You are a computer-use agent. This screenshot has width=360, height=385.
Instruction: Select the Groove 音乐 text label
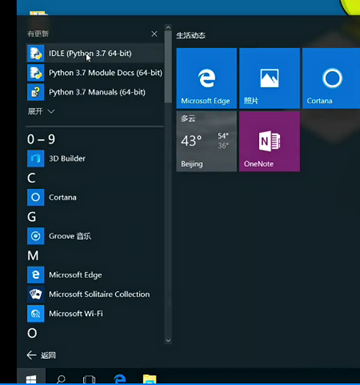pyautogui.click(x=70, y=236)
